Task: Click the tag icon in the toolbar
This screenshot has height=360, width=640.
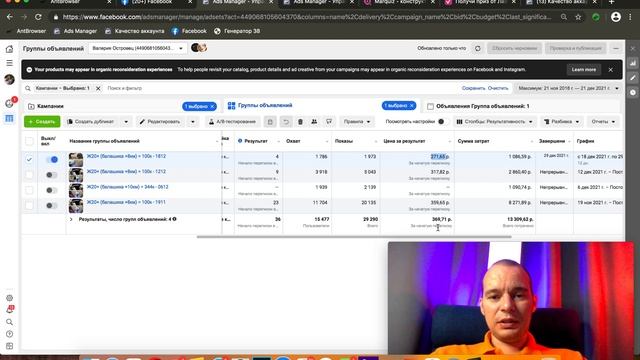Action: click(x=329, y=122)
